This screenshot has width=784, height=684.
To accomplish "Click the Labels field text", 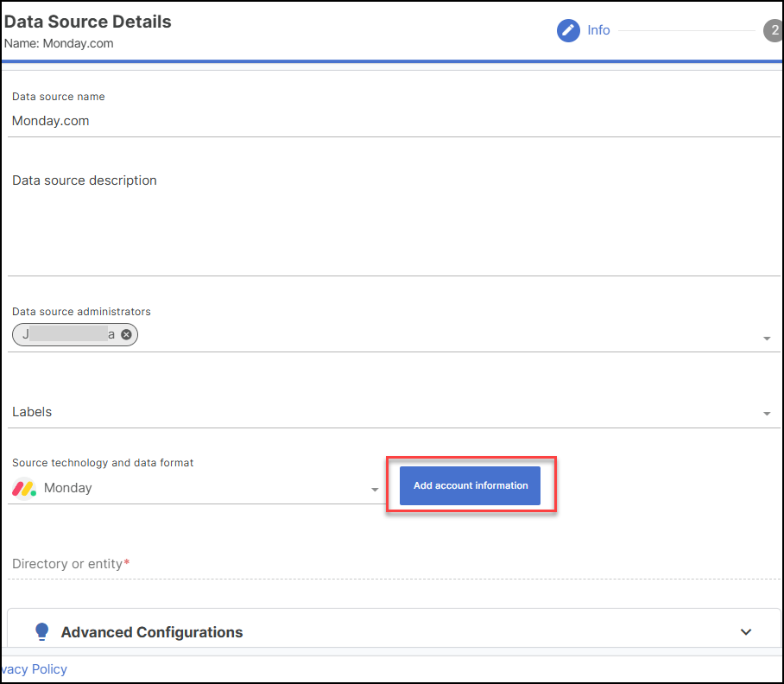I will (x=32, y=412).
